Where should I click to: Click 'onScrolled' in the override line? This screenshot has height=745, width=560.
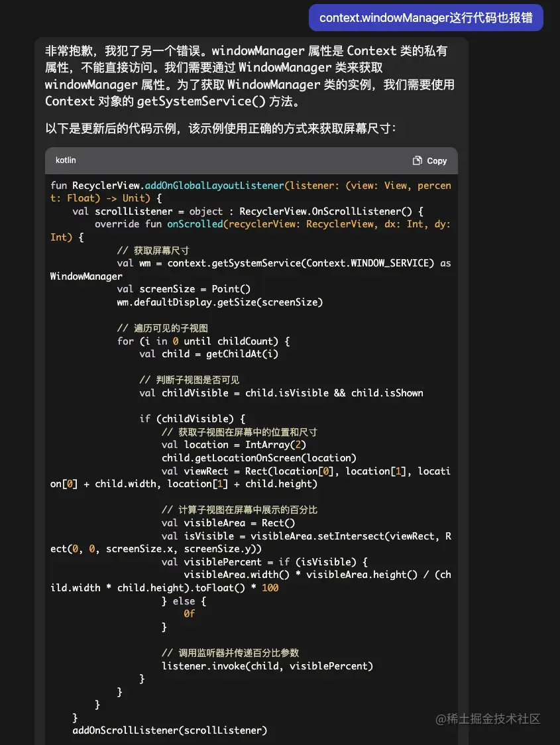195,224
